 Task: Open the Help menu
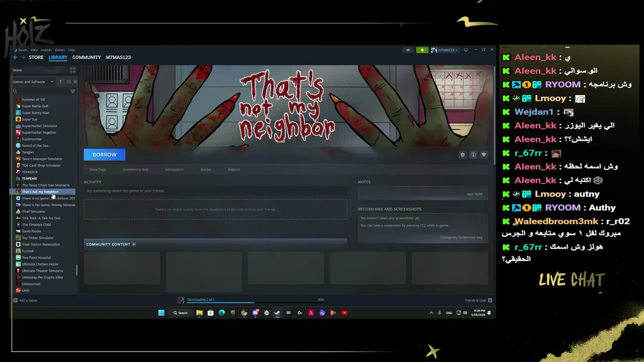[x=71, y=50]
